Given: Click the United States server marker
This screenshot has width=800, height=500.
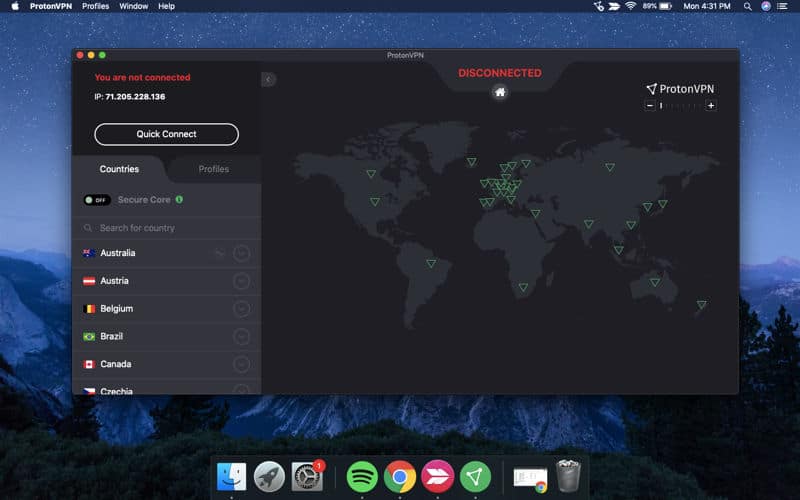Looking at the screenshot, I should tap(375, 202).
